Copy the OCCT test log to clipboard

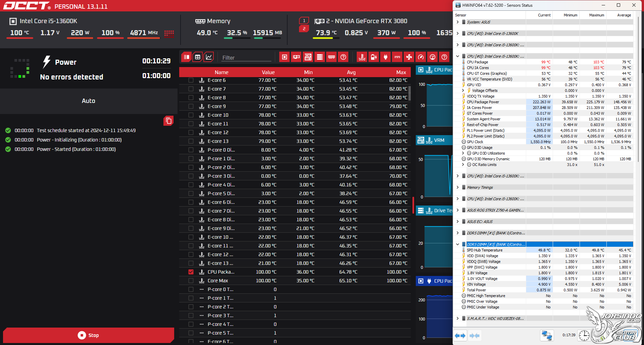coord(168,121)
